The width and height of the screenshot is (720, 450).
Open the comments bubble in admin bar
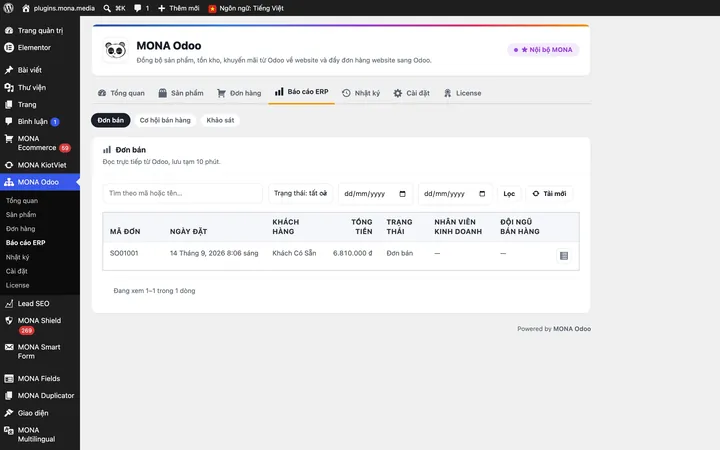(x=141, y=8)
